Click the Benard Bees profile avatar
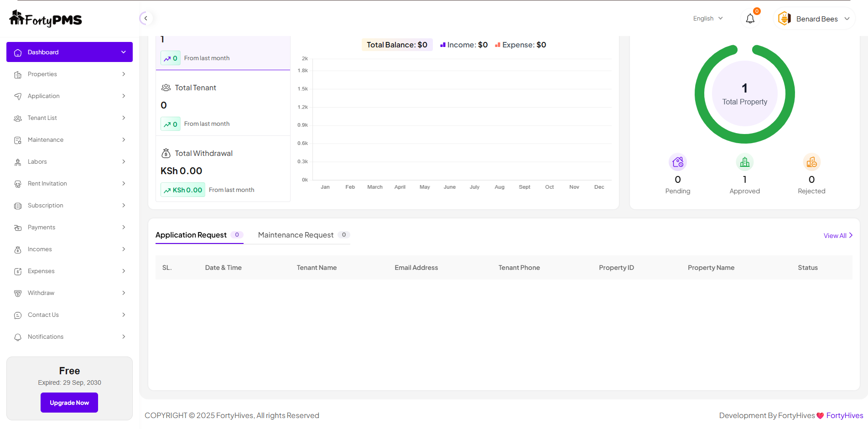 tap(784, 19)
